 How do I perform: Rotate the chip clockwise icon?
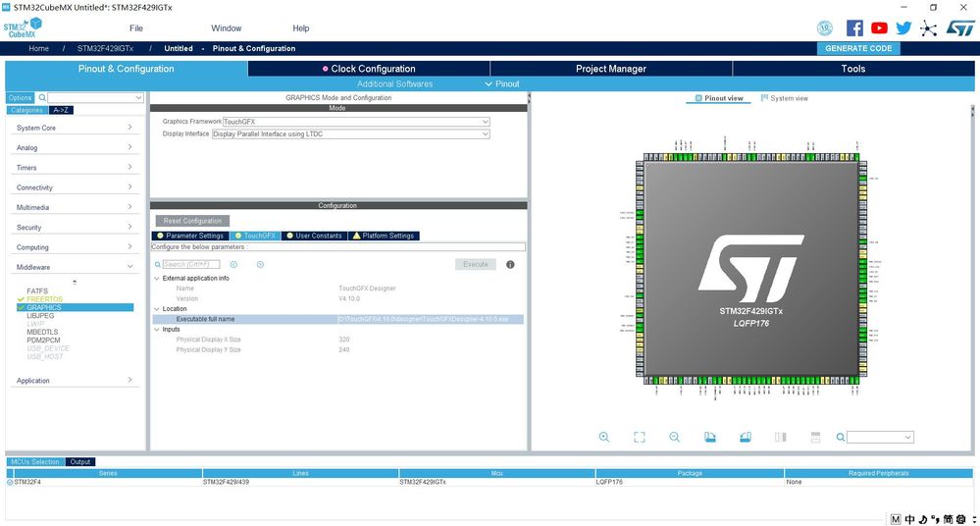[x=710, y=437]
